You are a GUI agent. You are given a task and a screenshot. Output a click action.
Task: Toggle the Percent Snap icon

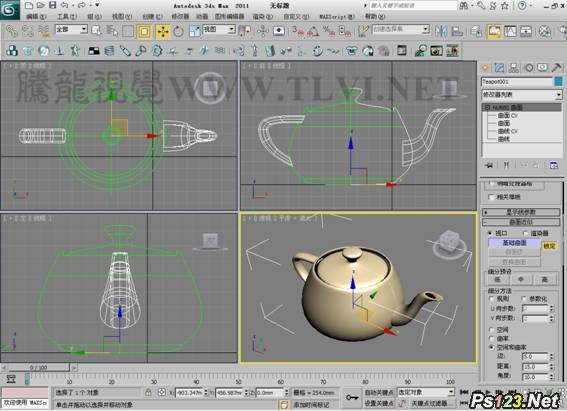tap(329, 31)
